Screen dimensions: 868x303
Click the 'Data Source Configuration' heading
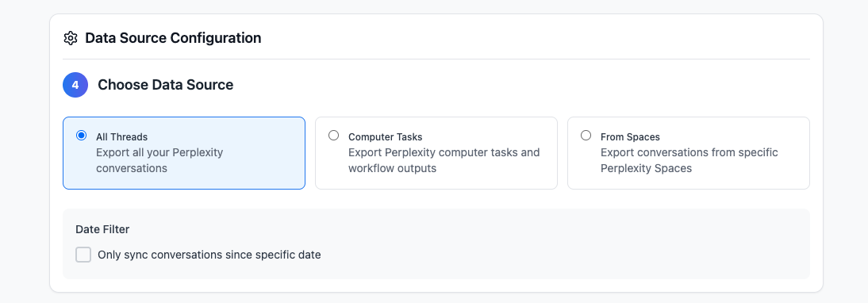[x=173, y=38]
